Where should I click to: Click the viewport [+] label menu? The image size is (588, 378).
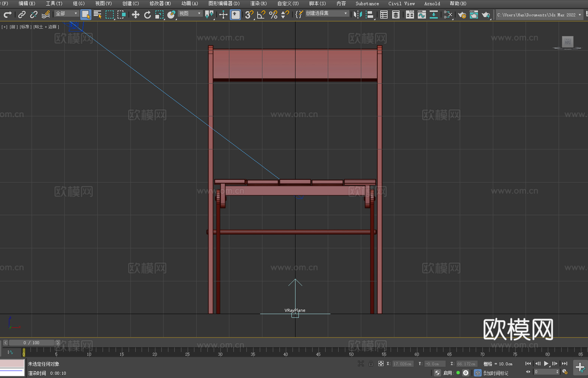4,27
